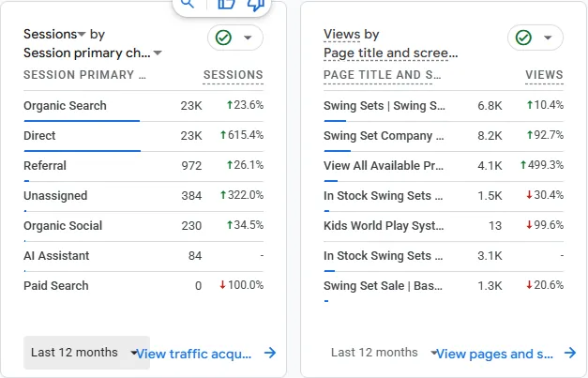Open View pages and screens link
The image size is (588, 378).
pos(494,354)
